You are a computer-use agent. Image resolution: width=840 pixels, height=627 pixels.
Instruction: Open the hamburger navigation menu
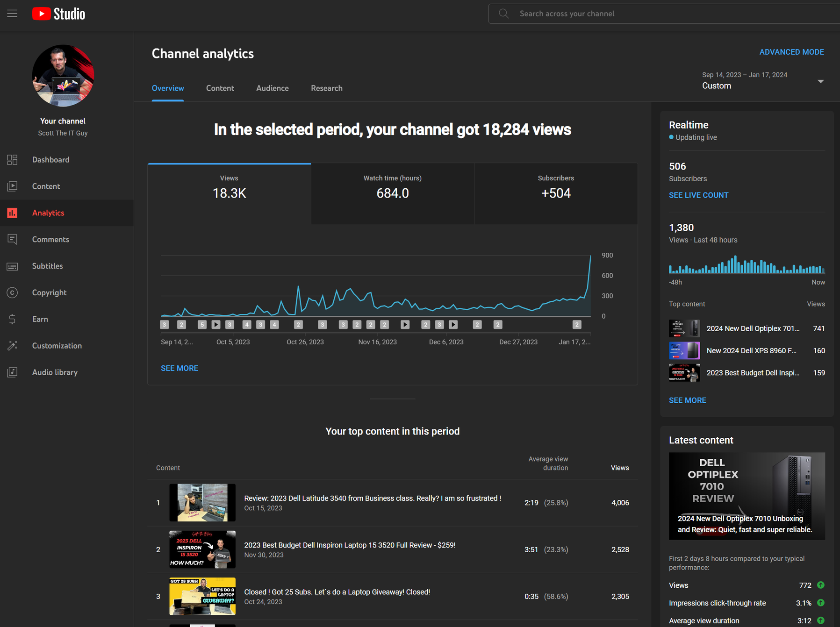tap(12, 14)
